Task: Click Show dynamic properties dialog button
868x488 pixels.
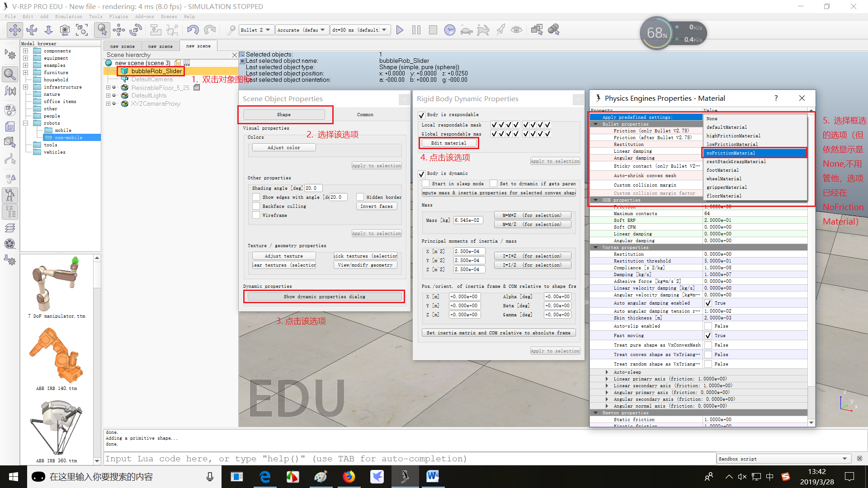Action: 324,297
